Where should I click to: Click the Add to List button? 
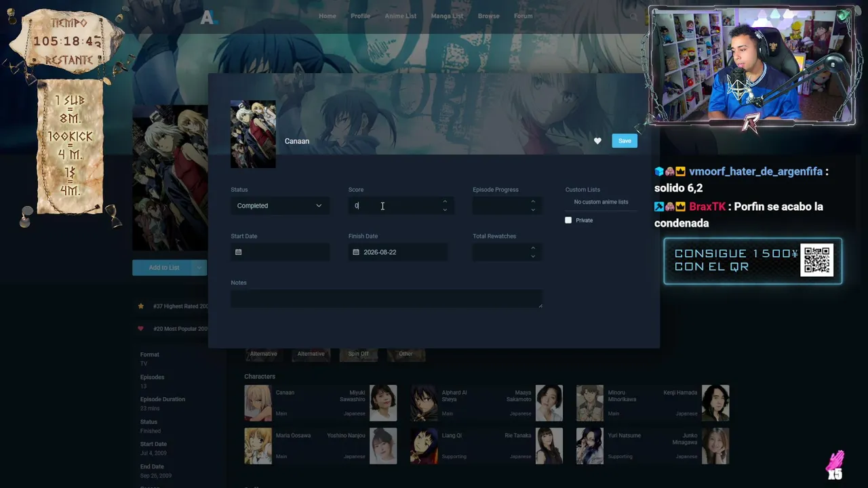click(163, 268)
